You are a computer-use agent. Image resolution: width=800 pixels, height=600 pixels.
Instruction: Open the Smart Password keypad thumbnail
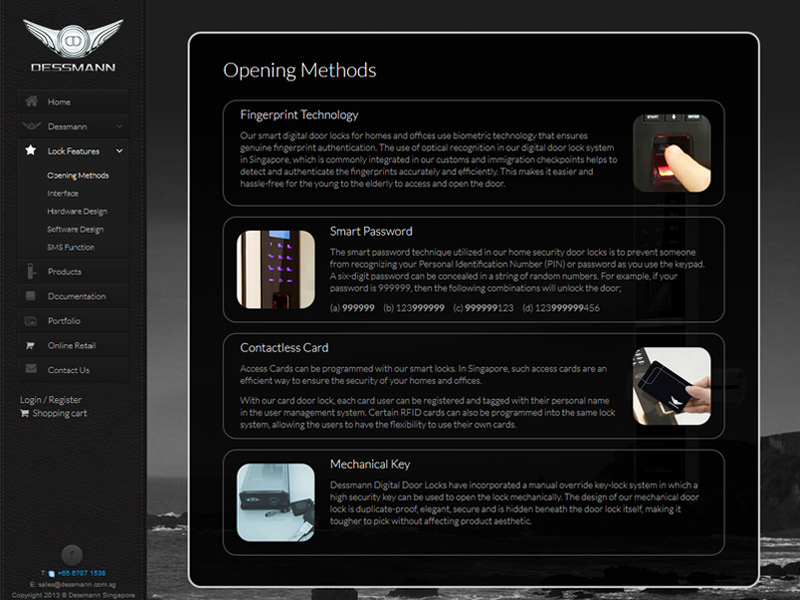(x=276, y=269)
